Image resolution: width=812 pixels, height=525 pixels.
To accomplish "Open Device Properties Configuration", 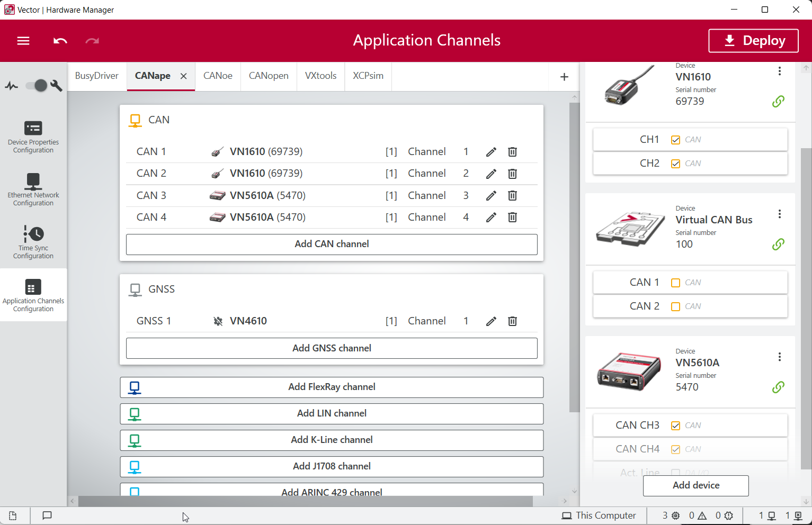I will (33, 137).
